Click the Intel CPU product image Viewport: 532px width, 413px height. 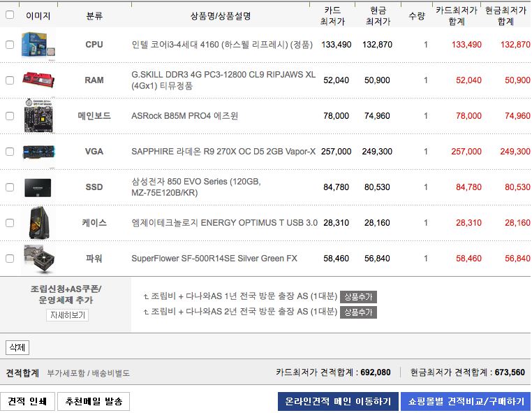pos(38,45)
